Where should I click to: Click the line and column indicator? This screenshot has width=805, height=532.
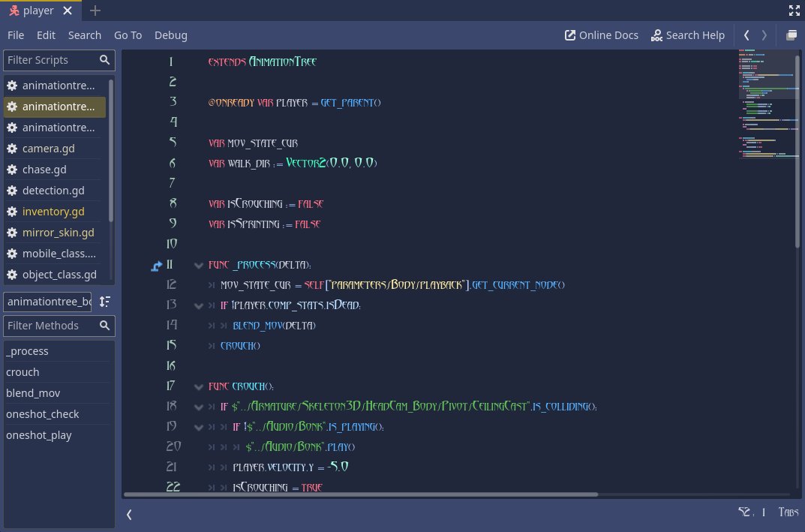point(752,512)
